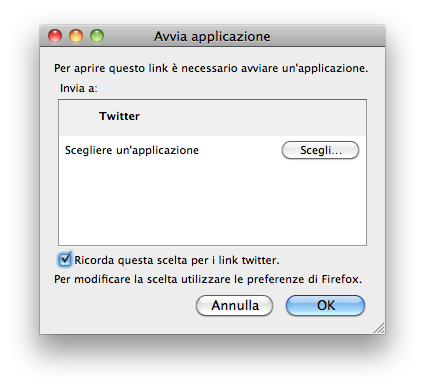Click the empty title bar area right of title
425x389 pixels.
pyautogui.click(x=327, y=36)
